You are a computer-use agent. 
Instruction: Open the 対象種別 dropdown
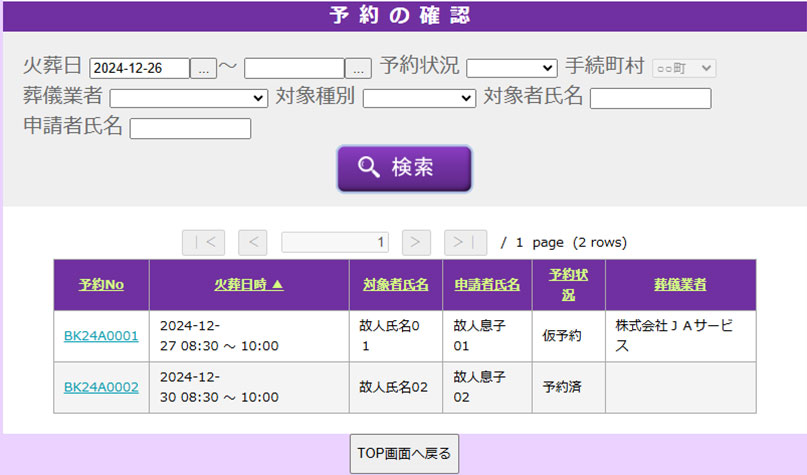pos(418,98)
